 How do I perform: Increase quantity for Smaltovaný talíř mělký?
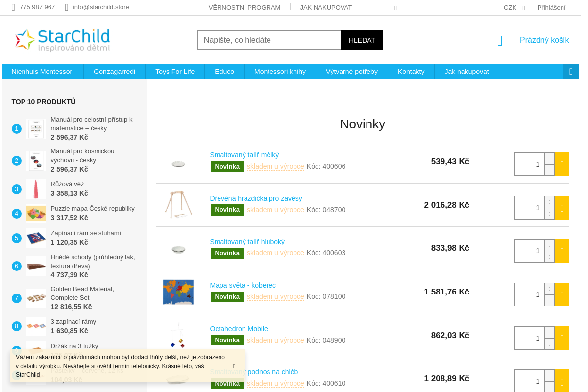click(x=549, y=158)
